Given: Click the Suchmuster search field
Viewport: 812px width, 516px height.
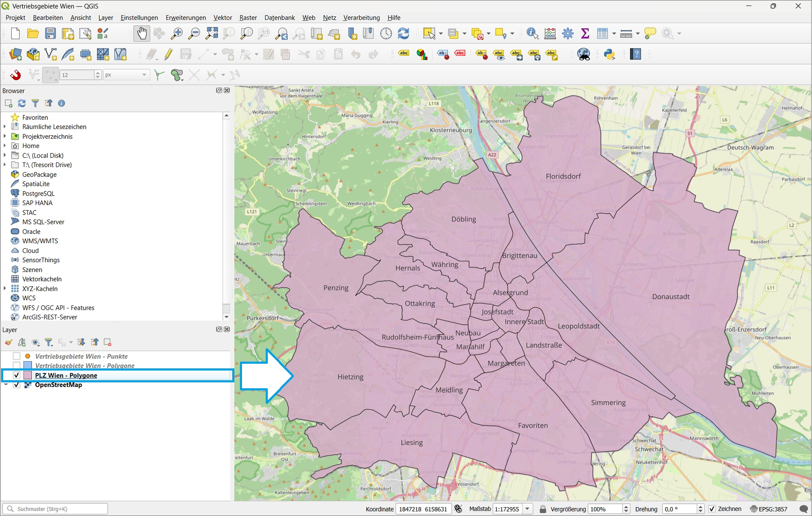Looking at the screenshot, I should coord(55,509).
